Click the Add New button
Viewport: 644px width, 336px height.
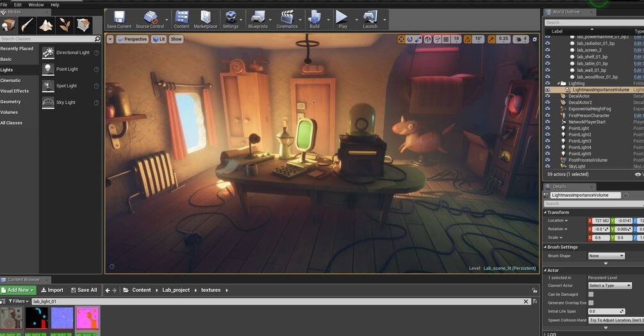pos(19,290)
